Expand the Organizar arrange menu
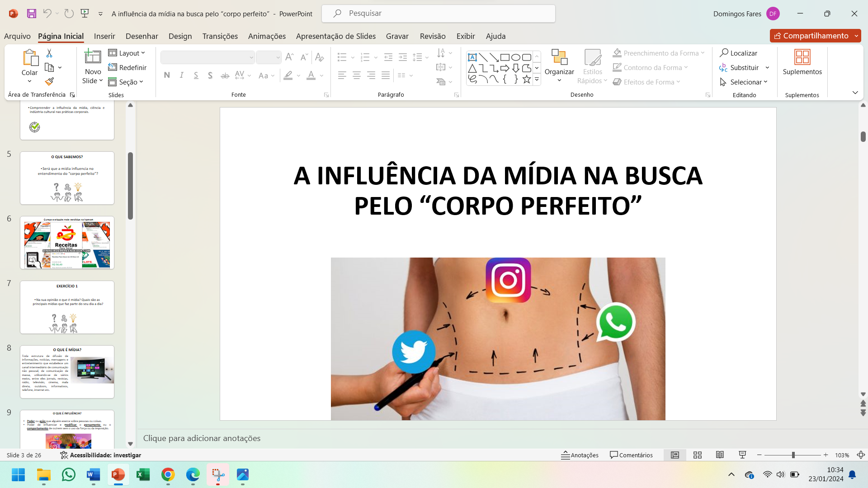The image size is (868, 488). [x=559, y=66]
